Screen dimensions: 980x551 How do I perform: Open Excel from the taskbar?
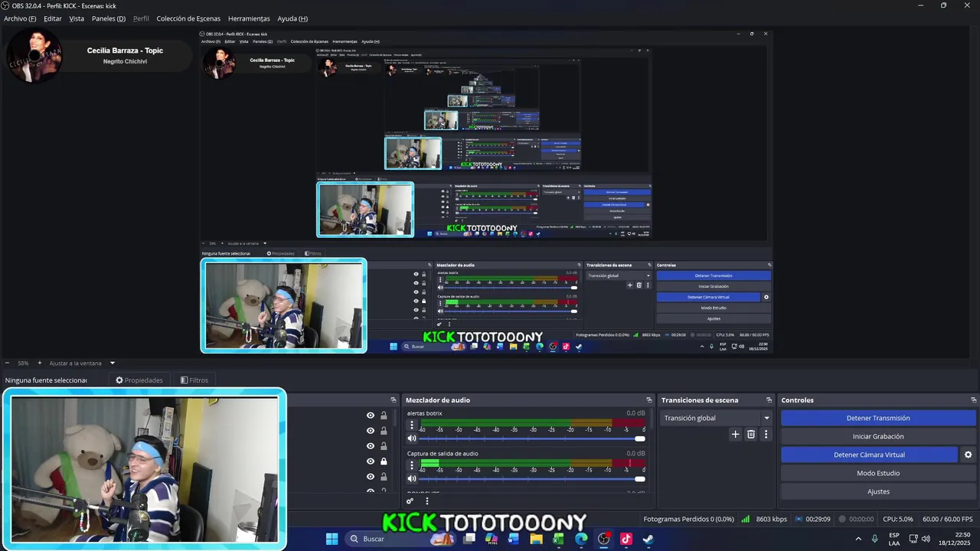click(558, 539)
